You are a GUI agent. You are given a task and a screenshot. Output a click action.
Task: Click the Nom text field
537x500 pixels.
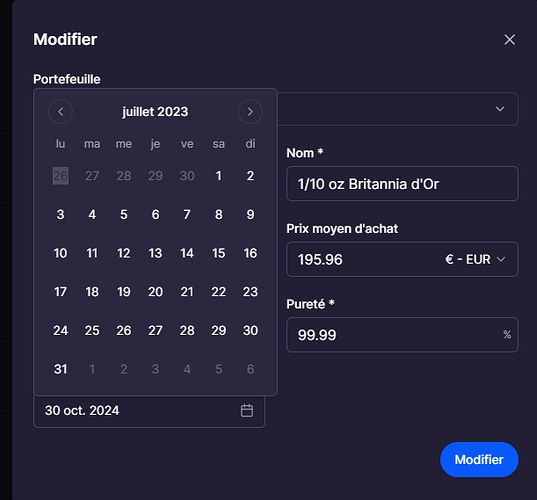(402, 184)
